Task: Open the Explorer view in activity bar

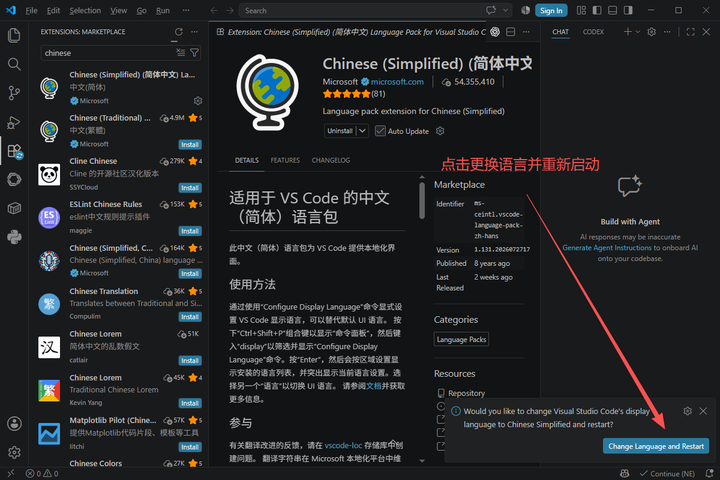Action: (x=14, y=35)
